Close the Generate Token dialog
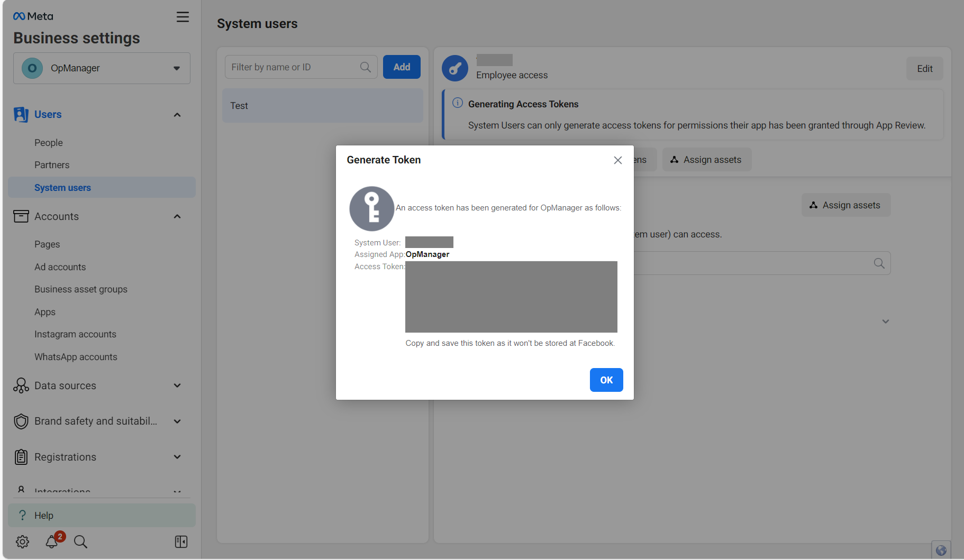Image resolution: width=964 pixels, height=560 pixels. pyautogui.click(x=617, y=160)
